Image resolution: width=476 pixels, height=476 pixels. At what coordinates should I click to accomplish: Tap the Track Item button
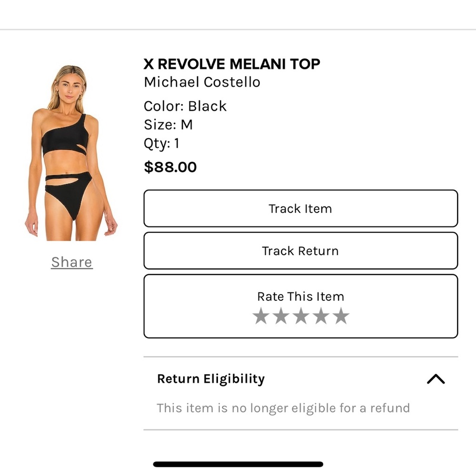coord(300,208)
